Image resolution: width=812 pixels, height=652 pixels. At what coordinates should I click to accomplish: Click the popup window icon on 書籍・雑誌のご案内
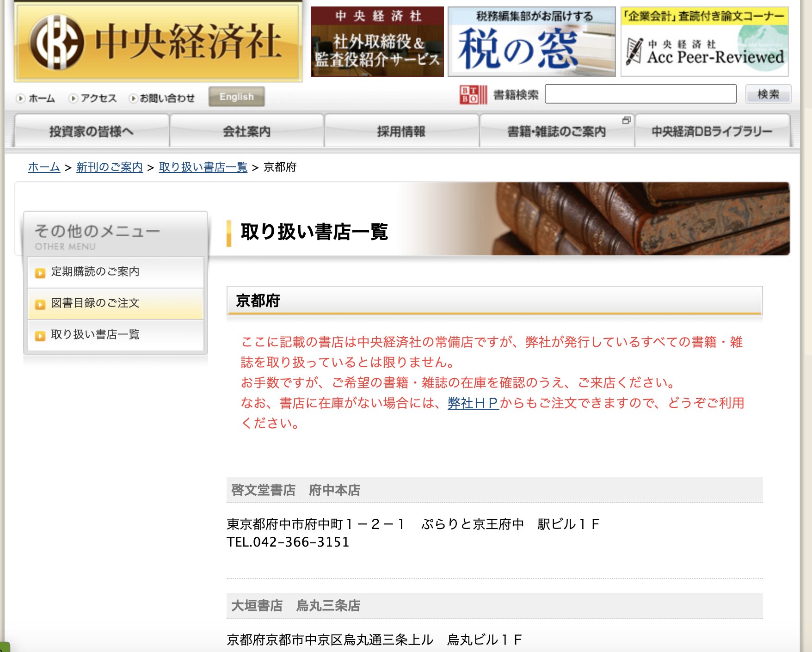[627, 120]
